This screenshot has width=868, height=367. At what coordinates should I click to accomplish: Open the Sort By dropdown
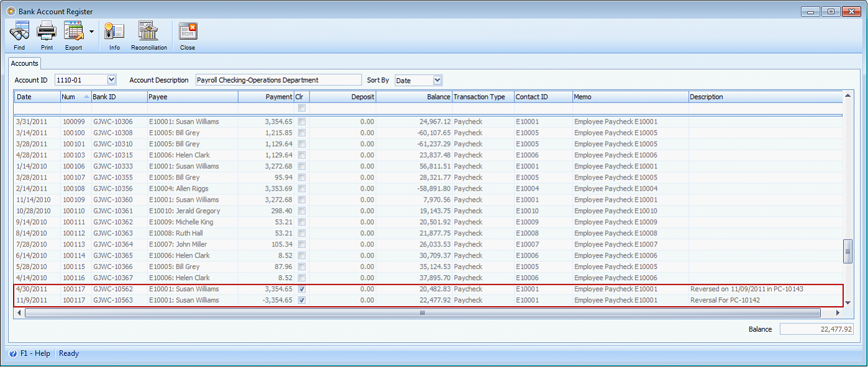pos(437,79)
